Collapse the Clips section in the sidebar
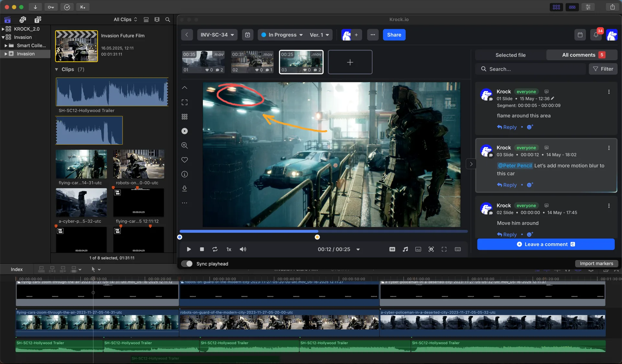 pos(57,69)
